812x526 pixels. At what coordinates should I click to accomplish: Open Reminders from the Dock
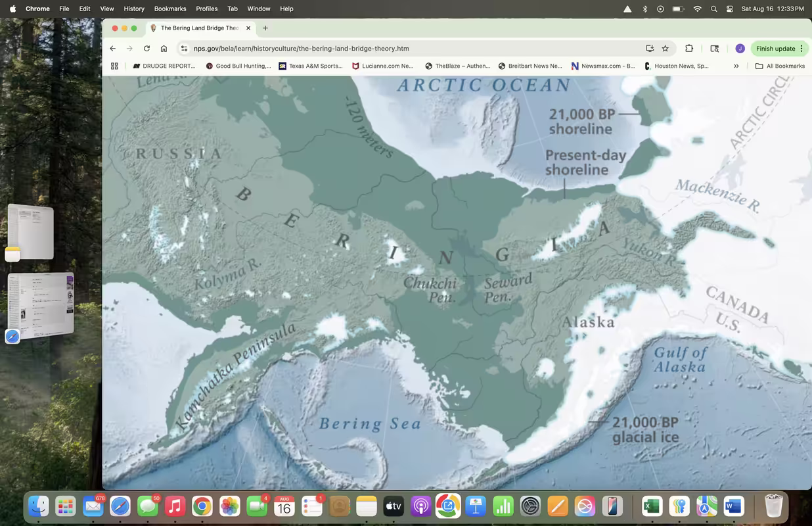click(x=311, y=506)
